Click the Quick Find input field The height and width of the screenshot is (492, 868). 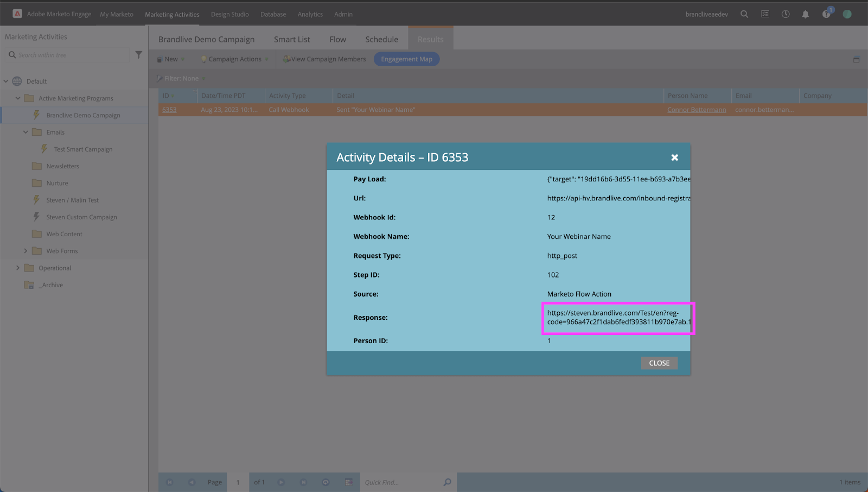tap(401, 482)
